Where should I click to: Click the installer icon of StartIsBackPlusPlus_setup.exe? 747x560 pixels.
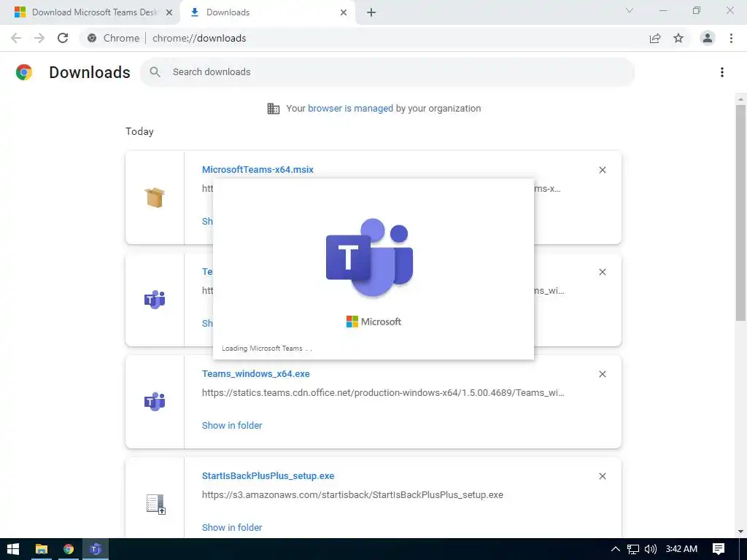(x=156, y=505)
